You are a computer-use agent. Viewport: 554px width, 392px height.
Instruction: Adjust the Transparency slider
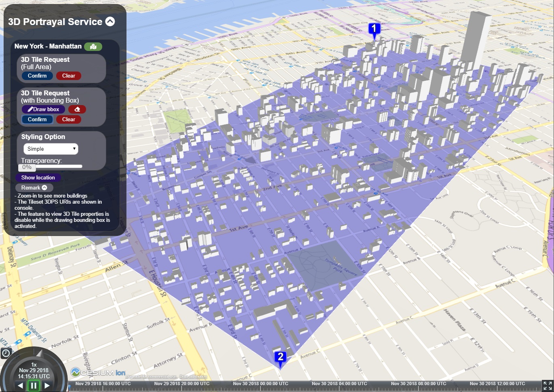[51, 166]
